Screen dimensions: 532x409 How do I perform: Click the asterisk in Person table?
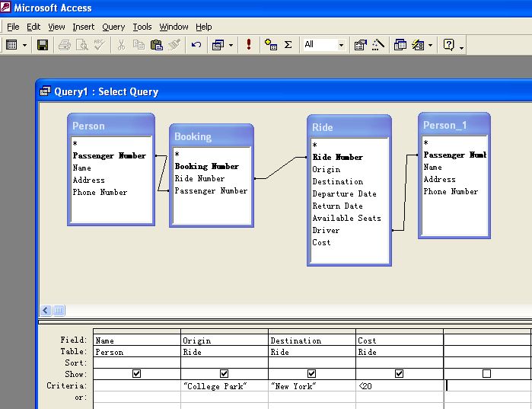tap(75, 143)
